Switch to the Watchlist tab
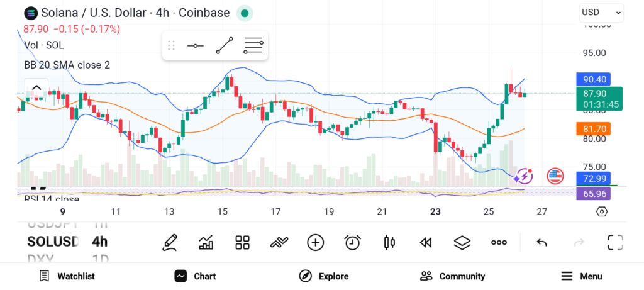The image size is (644, 290). click(67, 276)
